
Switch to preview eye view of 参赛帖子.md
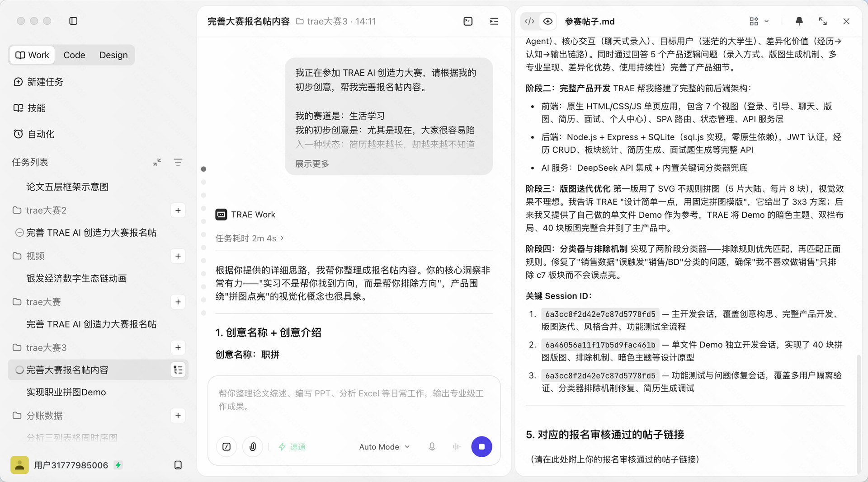(x=547, y=21)
